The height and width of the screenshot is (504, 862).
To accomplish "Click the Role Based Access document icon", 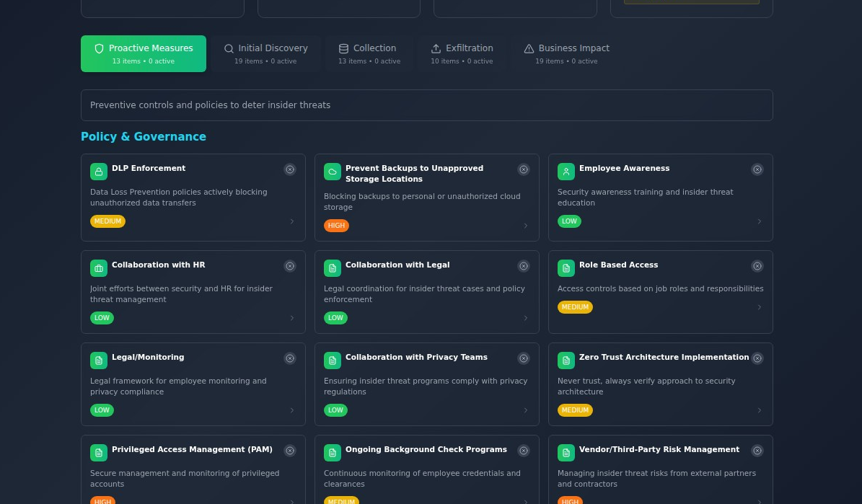I will (566, 268).
